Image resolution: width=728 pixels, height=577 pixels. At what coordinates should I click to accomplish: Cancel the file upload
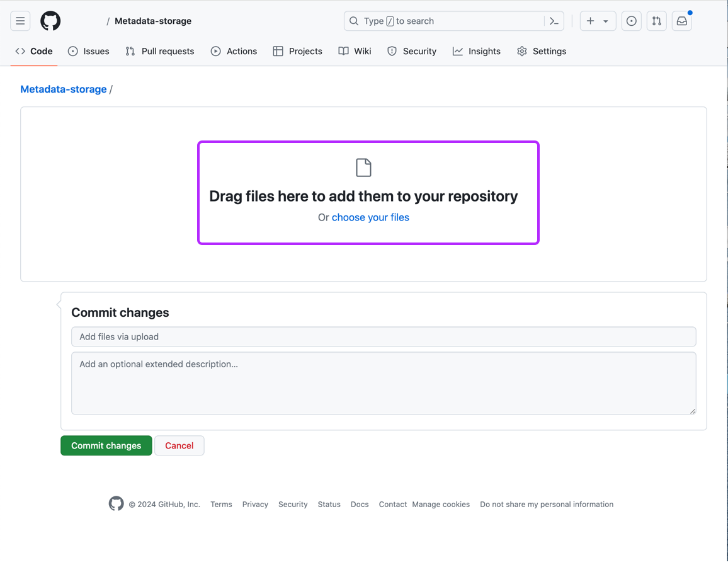tap(179, 445)
